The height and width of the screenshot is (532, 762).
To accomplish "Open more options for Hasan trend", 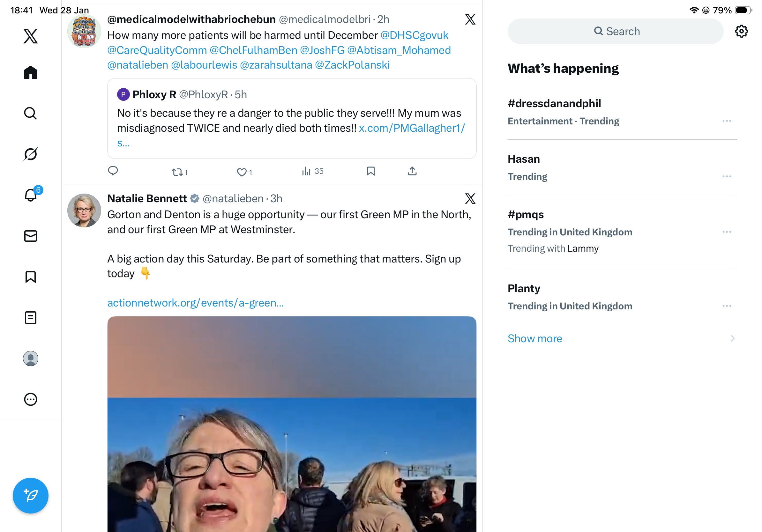I will click(x=727, y=176).
